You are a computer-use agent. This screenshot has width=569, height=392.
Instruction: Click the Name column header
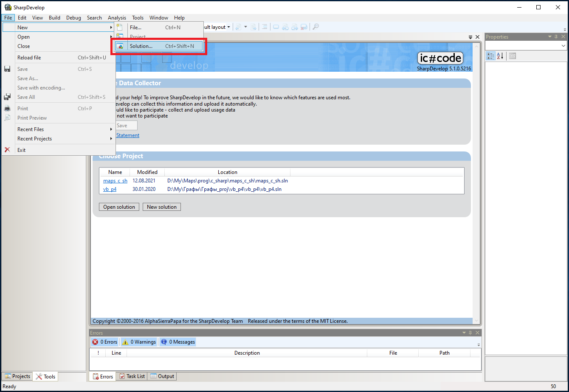(x=115, y=172)
